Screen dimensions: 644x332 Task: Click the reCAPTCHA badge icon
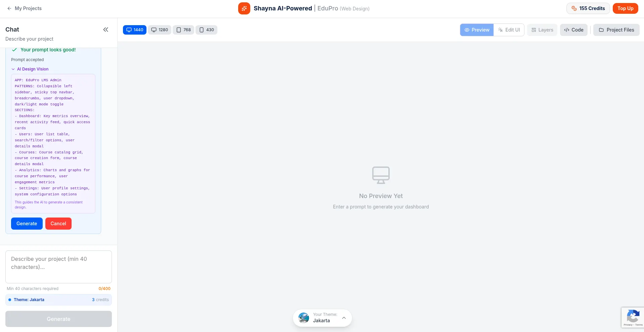tap(633, 316)
